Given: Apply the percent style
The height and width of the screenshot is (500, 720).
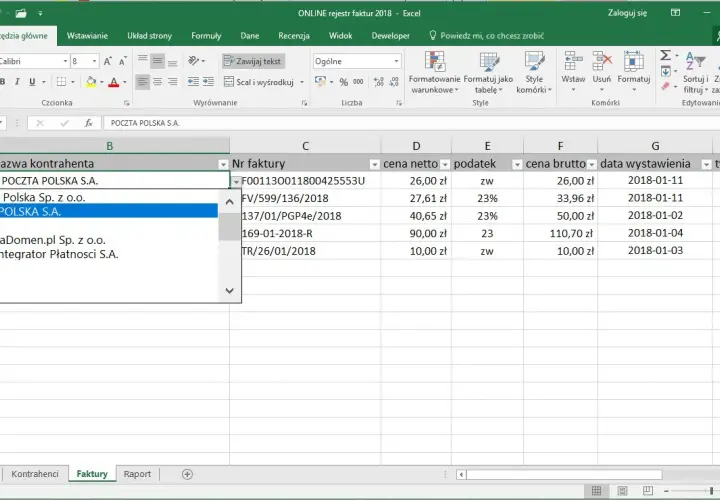Looking at the screenshot, I should coord(343,82).
